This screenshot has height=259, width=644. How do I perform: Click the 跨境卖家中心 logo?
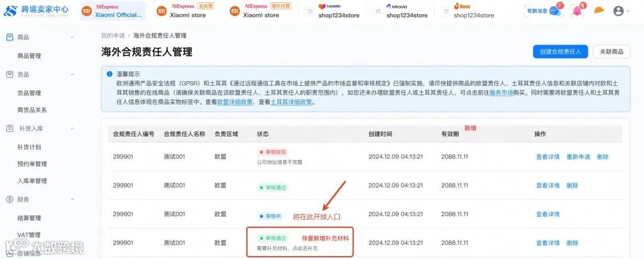[x=36, y=11]
